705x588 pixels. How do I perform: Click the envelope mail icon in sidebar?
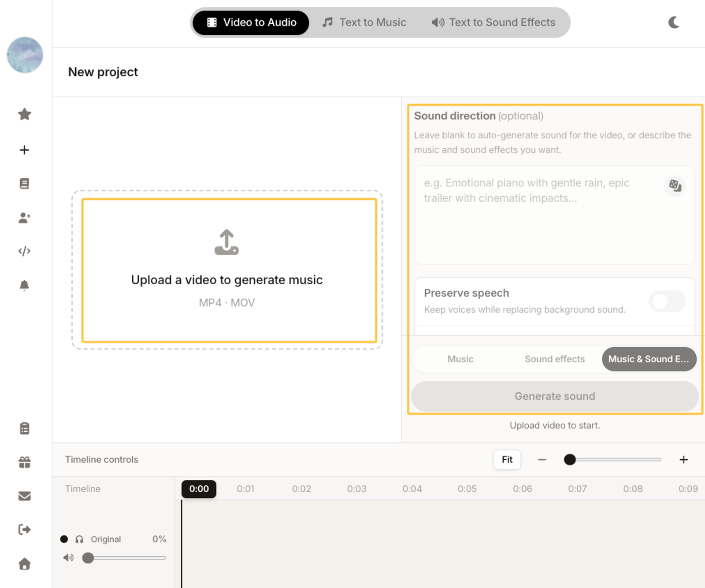(25, 496)
